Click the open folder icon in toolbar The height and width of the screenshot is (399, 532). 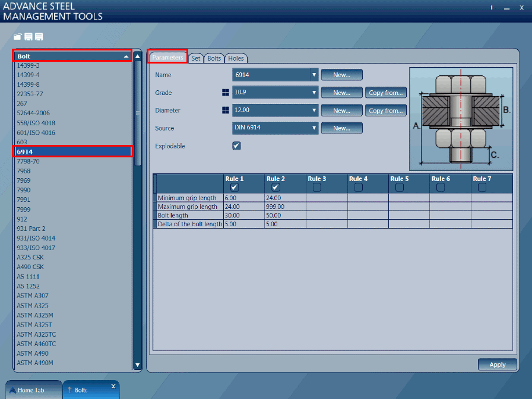pos(17,37)
